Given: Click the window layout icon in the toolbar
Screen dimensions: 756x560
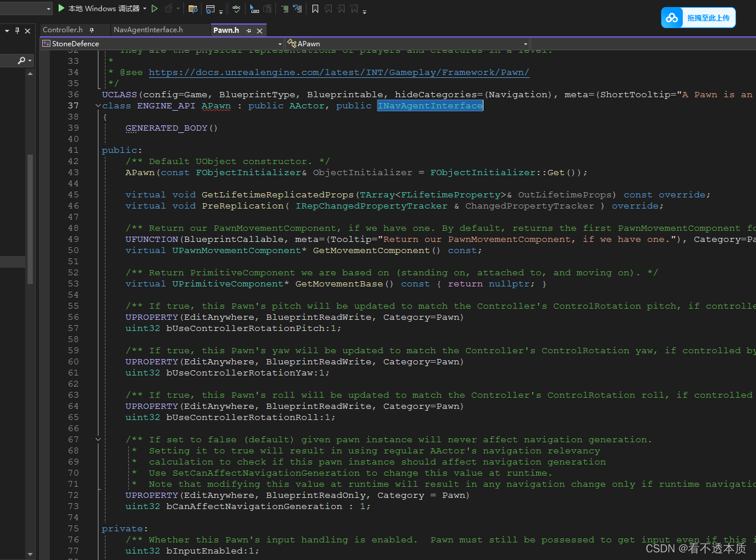Looking at the screenshot, I should tap(210, 9).
